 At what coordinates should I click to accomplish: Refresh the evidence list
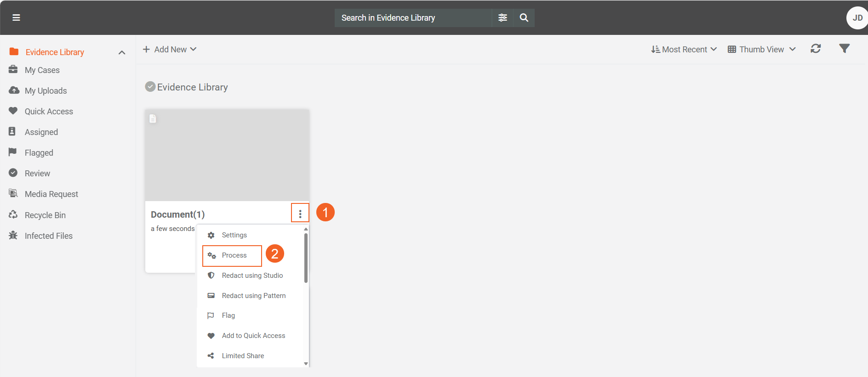816,49
